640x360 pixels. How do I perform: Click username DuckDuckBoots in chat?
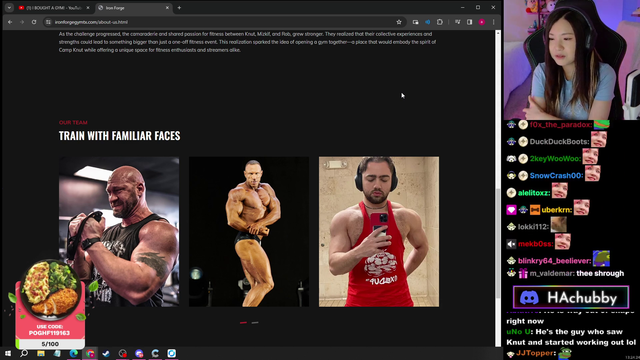(x=559, y=142)
